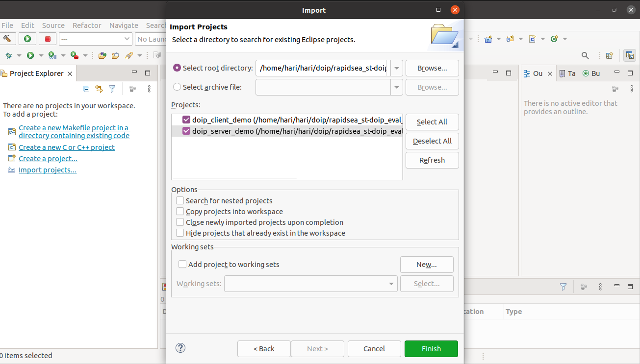Click Browse button beside root directory field

[x=432, y=68]
